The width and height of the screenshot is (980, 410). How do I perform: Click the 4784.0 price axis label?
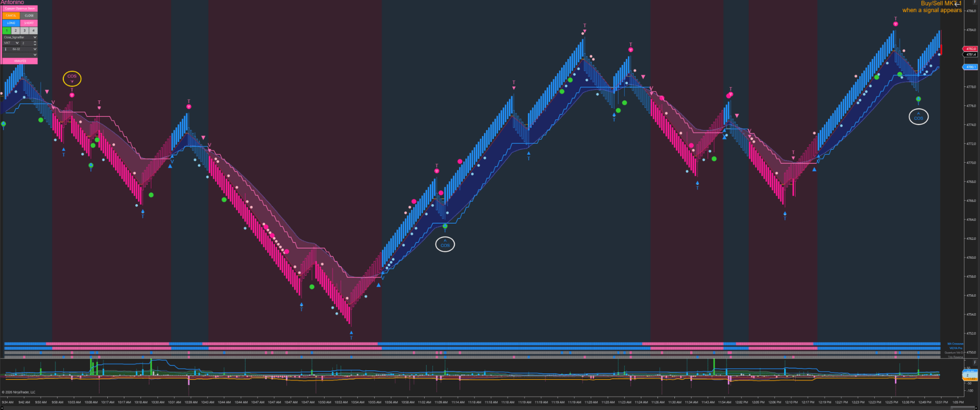(971, 30)
